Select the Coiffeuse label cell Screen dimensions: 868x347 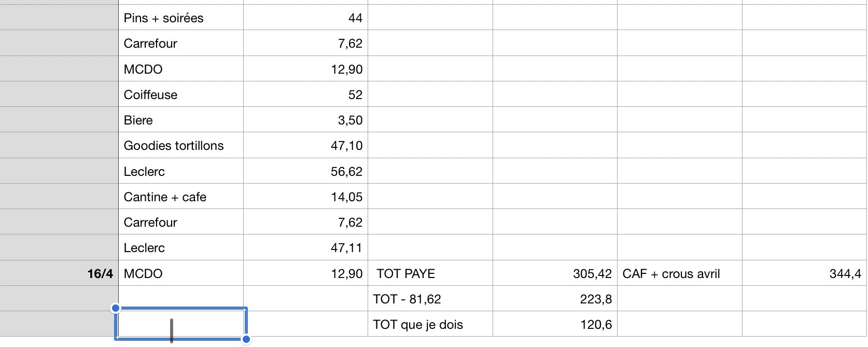tap(180, 95)
